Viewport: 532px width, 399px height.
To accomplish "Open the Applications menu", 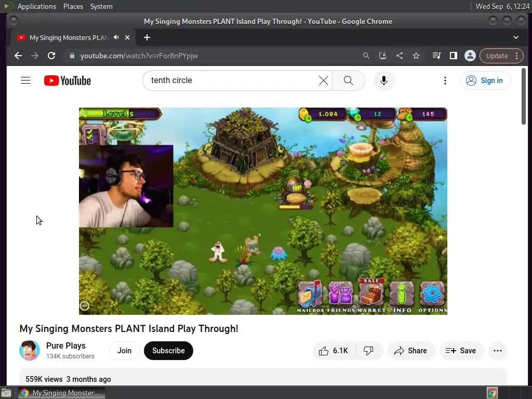I will (37, 6).
